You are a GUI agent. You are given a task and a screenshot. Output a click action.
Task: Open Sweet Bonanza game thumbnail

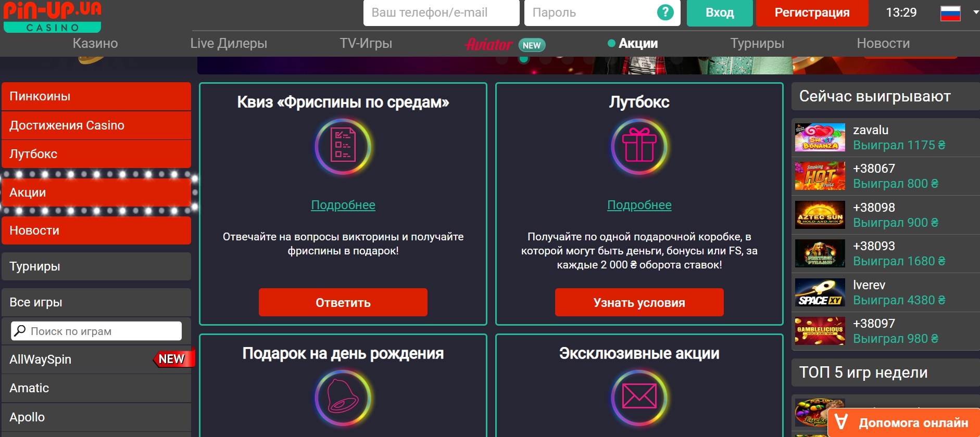820,137
